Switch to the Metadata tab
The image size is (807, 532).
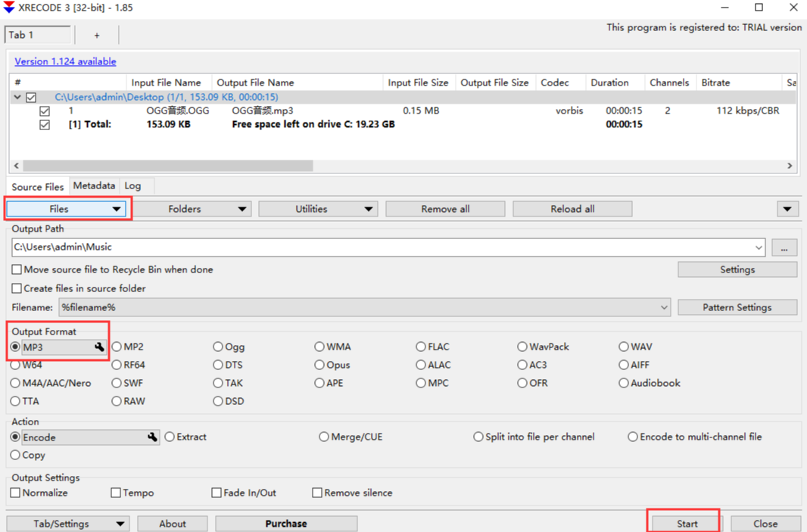(x=94, y=185)
